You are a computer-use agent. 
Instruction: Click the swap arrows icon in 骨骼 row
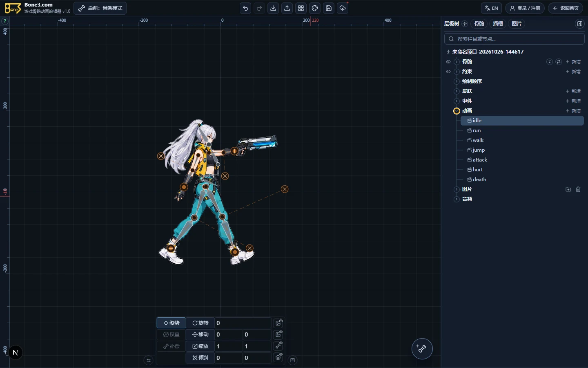(559, 62)
